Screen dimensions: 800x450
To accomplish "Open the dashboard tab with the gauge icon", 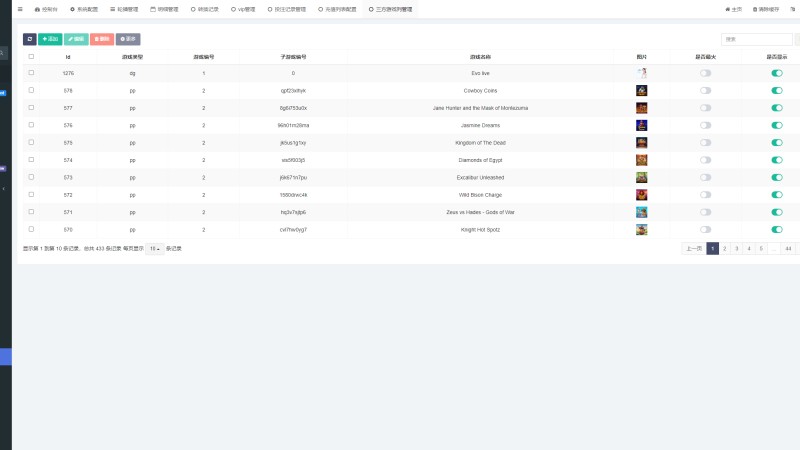I will tap(46, 9).
